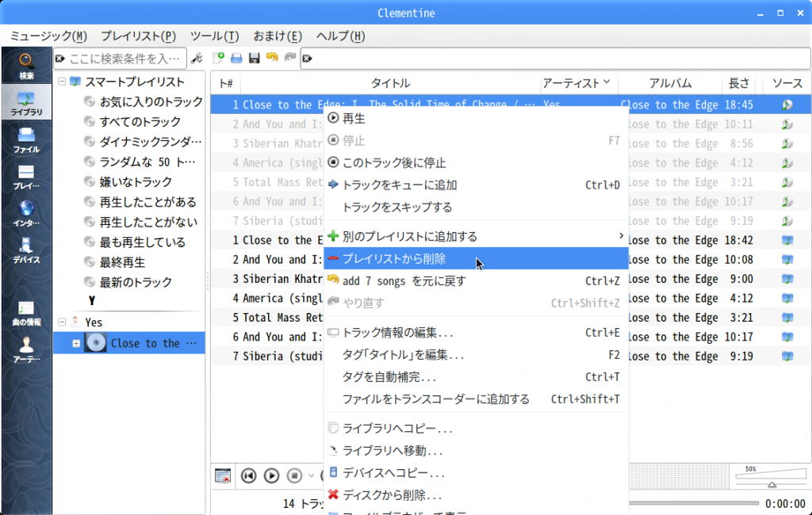Choose デバイスへコピー menu entry
The height and width of the screenshot is (515, 812).
coord(476,473)
